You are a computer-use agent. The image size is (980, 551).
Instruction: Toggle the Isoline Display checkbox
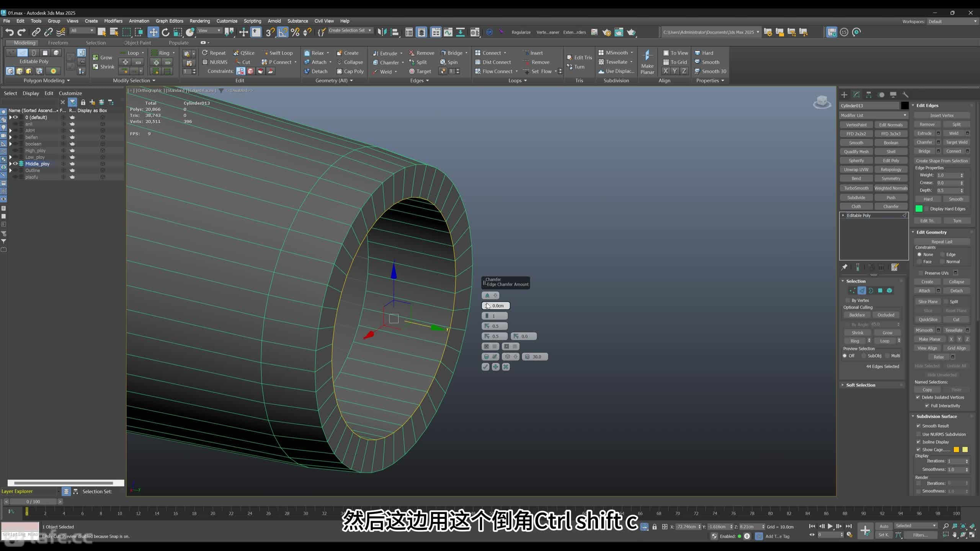pyautogui.click(x=918, y=442)
